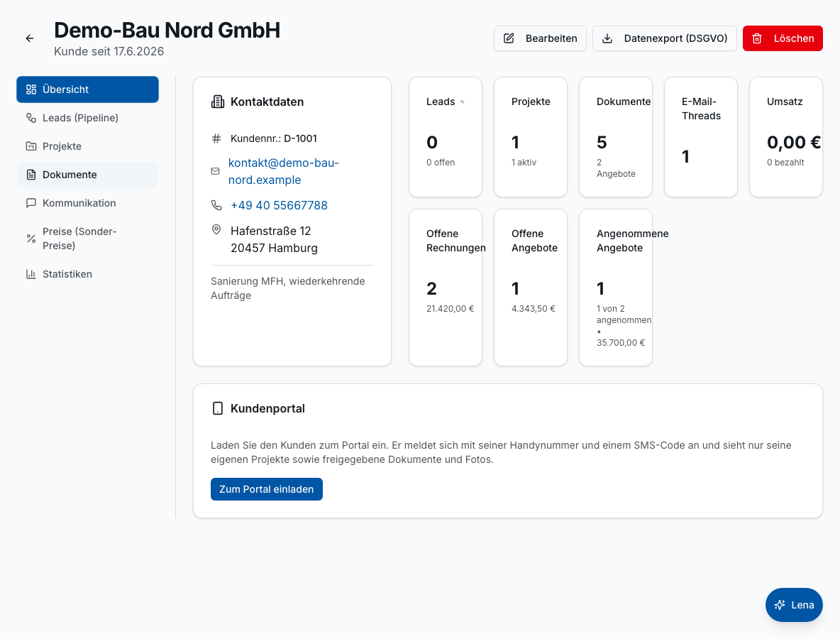Click the '2 Angebote' text

tap(616, 168)
